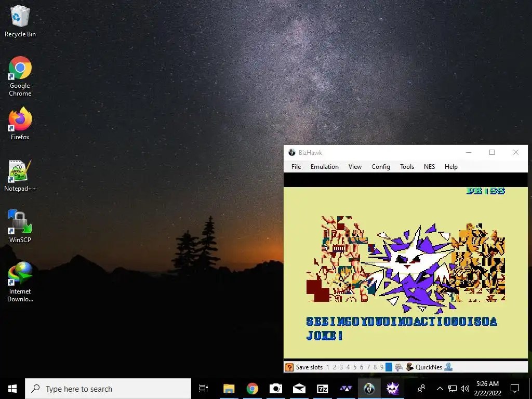Select save slot 1
This screenshot has height=399, width=532.
(x=328, y=367)
